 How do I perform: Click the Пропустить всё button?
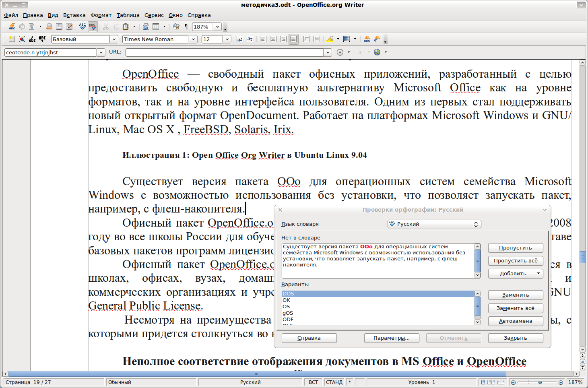516,260
